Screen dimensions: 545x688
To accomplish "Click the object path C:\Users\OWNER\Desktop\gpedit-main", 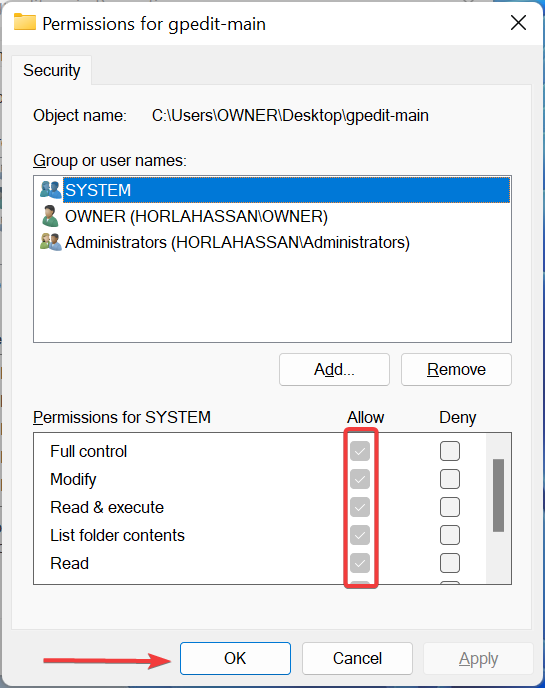I will tap(290, 115).
